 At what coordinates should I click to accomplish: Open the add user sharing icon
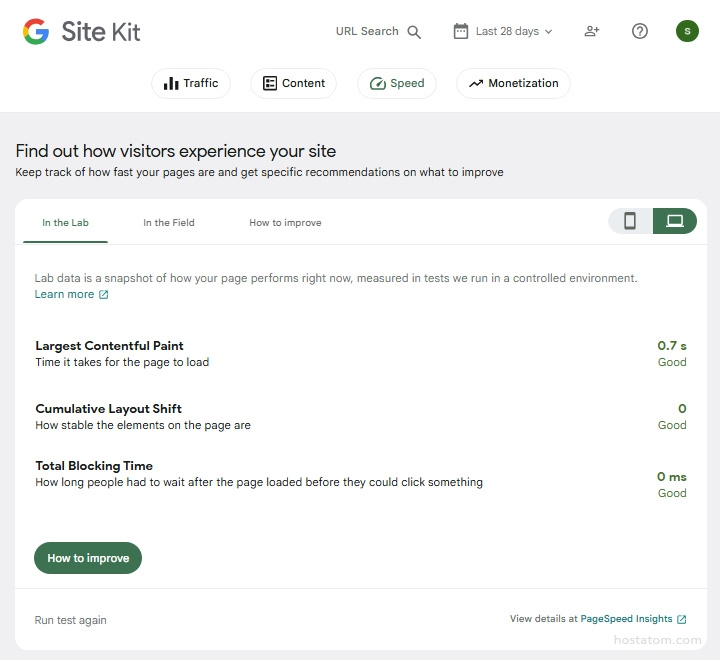click(x=592, y=31)
